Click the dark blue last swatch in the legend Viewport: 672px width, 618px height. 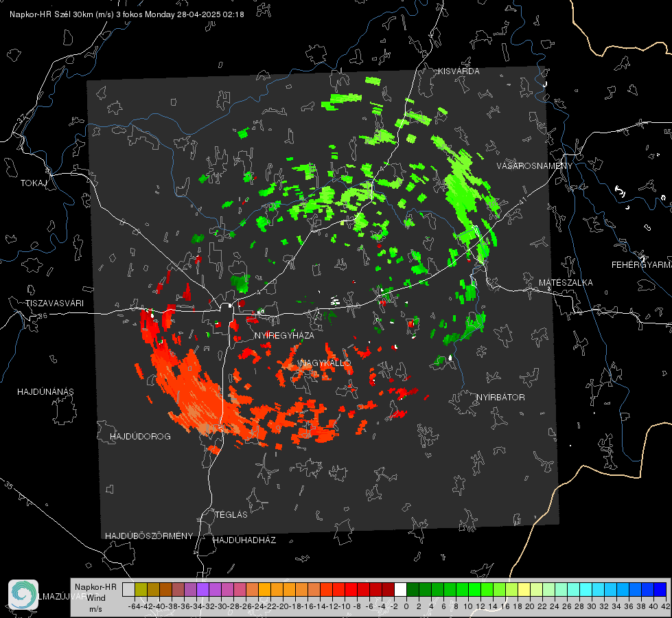[660, 589]
